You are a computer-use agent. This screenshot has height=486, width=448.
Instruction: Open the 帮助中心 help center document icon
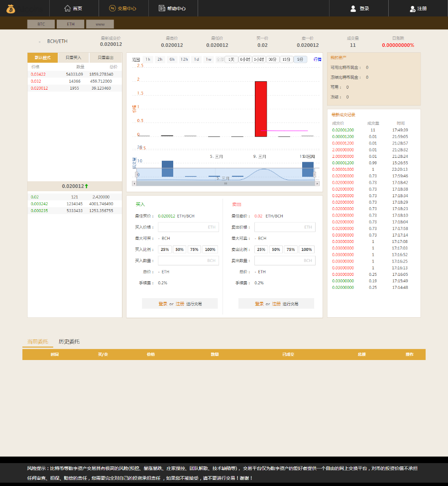click(162, 8)
